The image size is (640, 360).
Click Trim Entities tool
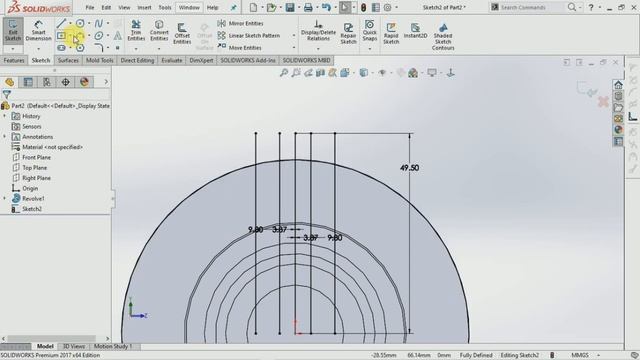coord(136,31)
